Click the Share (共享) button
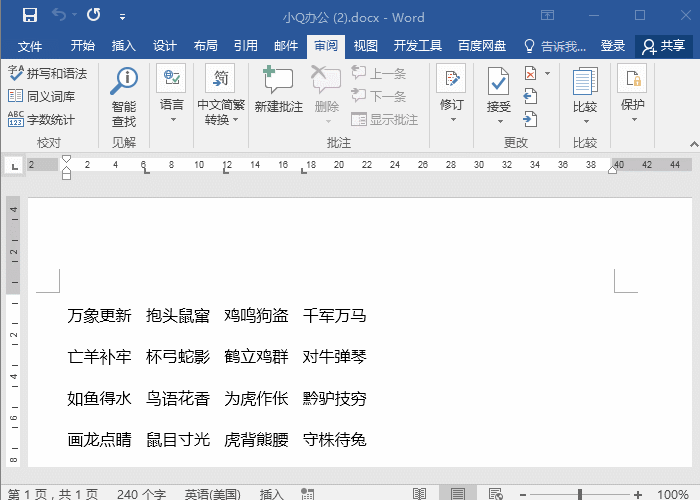 [664, 46]
